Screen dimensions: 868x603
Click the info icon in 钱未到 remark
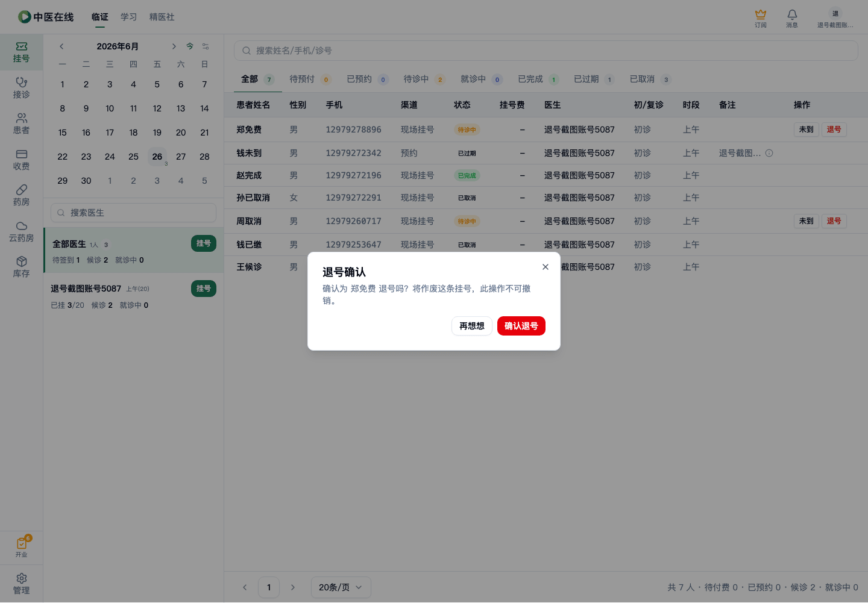[769, 153]
